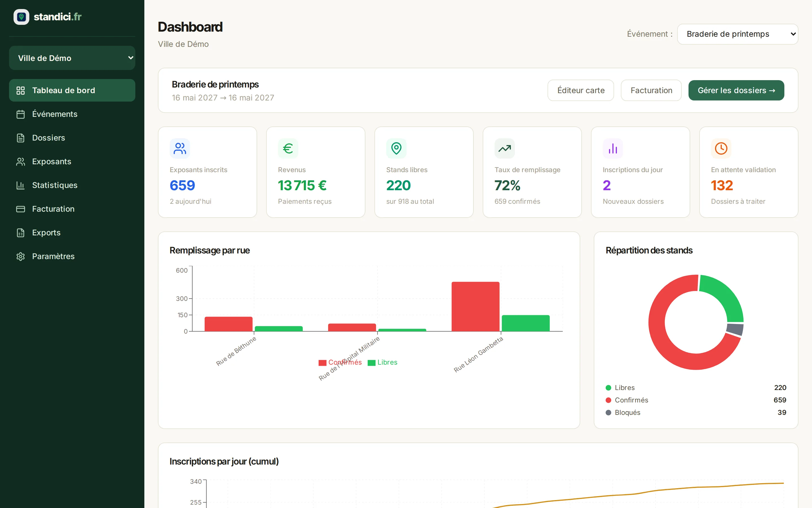Click the grey Bloqués legend dot
This screenshot has width=812, height=508.
click(x=608, y=413)
